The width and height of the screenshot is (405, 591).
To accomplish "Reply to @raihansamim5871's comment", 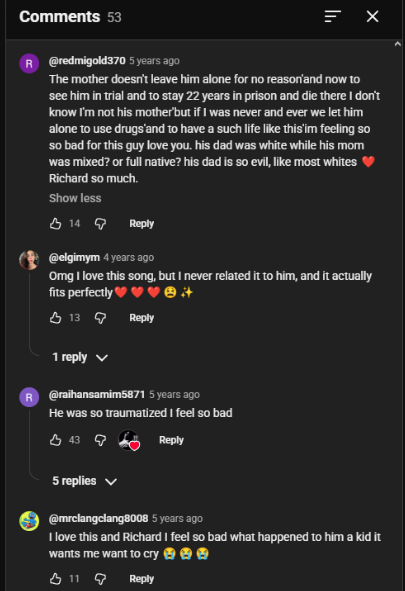I will click(x=171, y=440).
